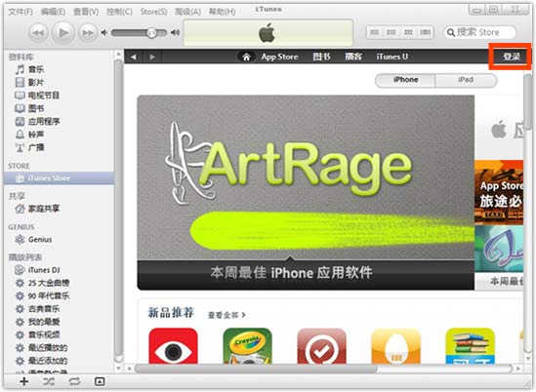Click the search magnifier icon
Viewport: 536px width, 392px height.
tap(451, 33)
